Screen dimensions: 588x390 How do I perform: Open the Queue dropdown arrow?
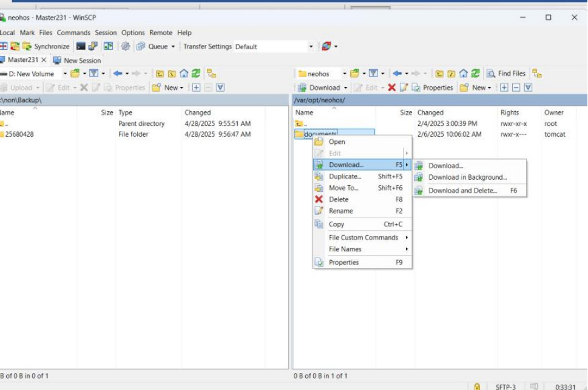click(x=173, y=47)
